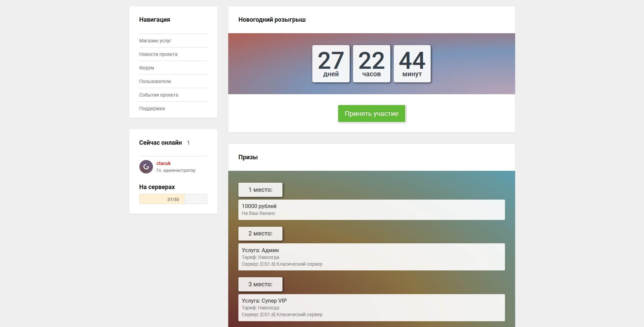Viewport: 644px width, 327px height.
Task: Click the Услуга: Админ prize card
Action: click(x=371, y=257)
